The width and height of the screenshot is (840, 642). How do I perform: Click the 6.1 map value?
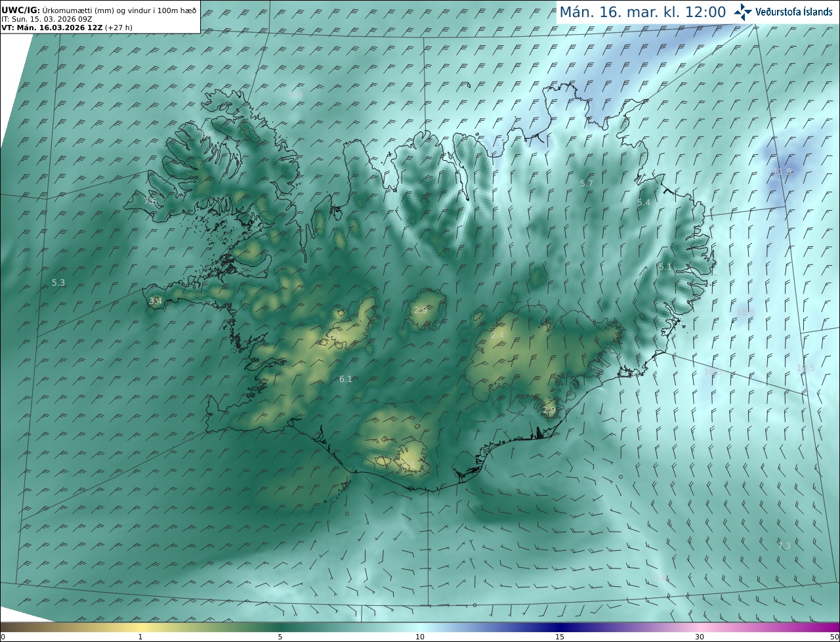tap(346, 379)
